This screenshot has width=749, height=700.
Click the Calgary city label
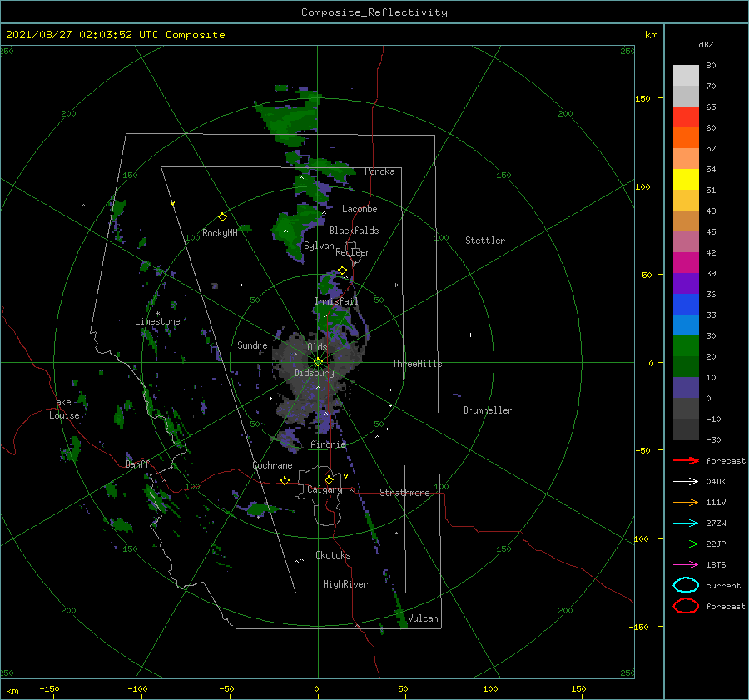[325, 489]
